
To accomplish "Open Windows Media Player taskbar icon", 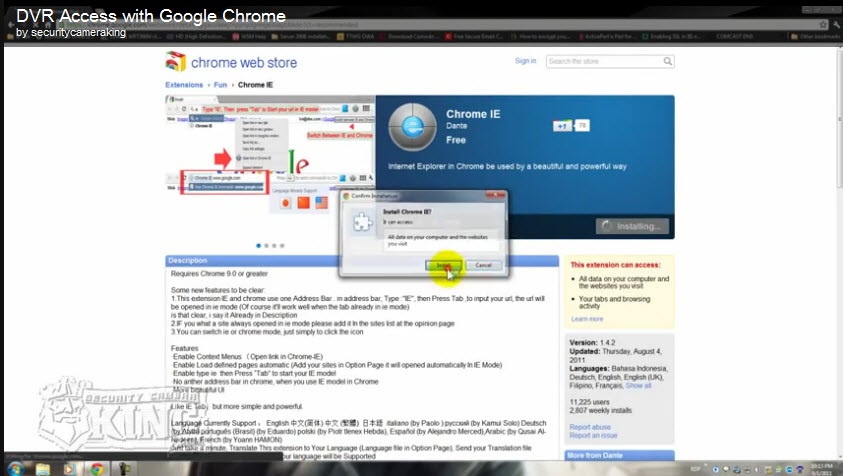I will tap(69, 468).
